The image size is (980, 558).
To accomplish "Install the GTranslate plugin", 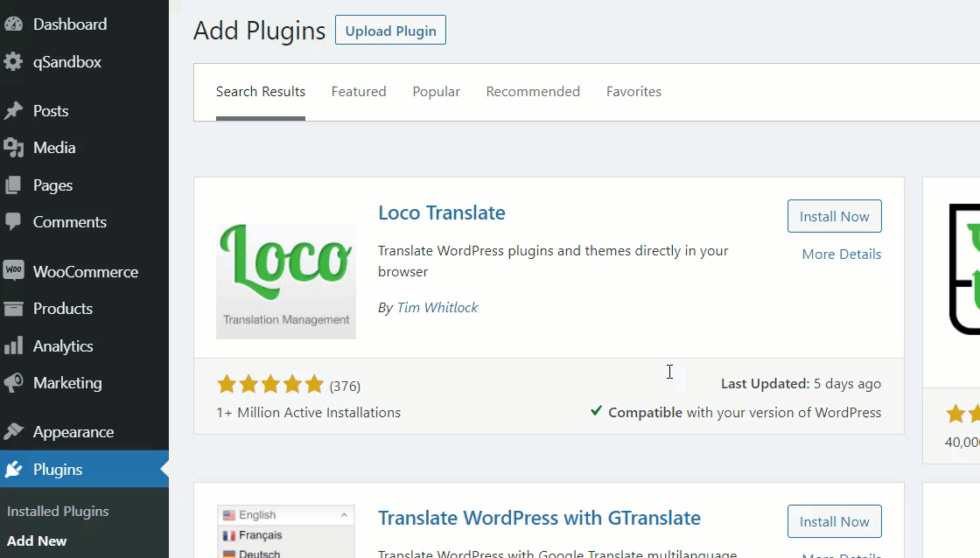I will pos(835,521).
